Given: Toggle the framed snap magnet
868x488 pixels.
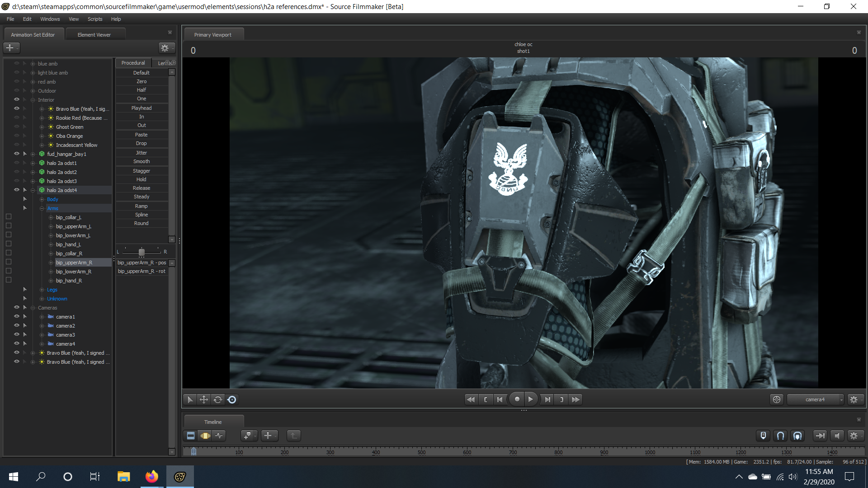Looking at the screenshot, I should tap(797, 436).
